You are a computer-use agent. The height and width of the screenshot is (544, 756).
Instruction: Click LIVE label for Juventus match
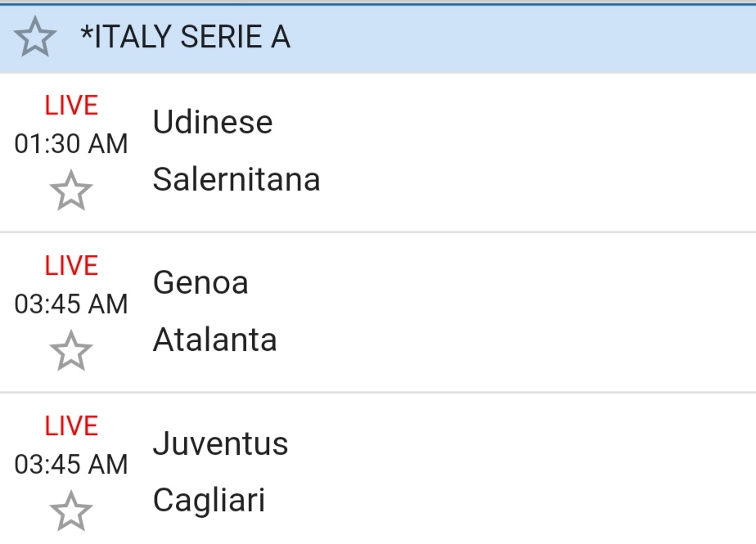[x=71, y=426]
